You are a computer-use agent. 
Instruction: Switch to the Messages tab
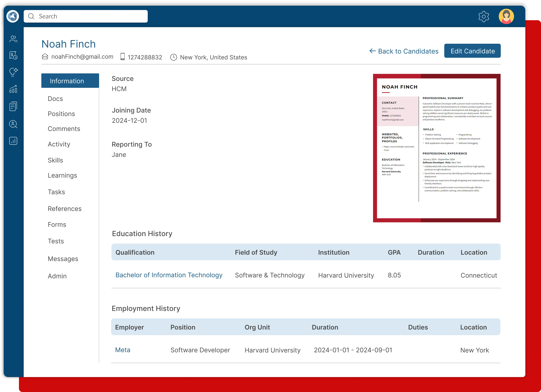click(63, 259)
